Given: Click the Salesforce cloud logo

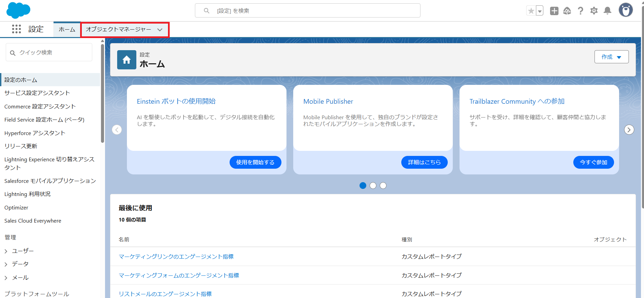Looking at the screenshot, I should pyautogui.click(x=18, y=10).
